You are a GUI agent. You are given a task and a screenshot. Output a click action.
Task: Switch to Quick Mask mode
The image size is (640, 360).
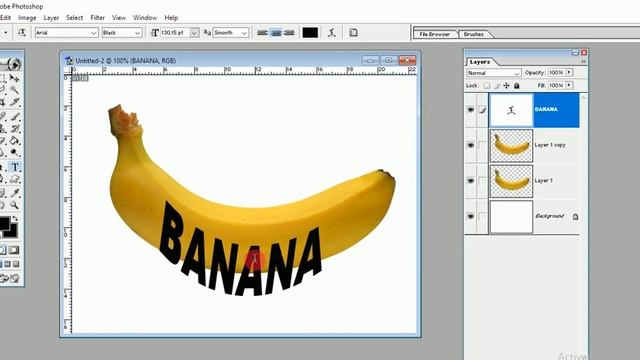14,250
